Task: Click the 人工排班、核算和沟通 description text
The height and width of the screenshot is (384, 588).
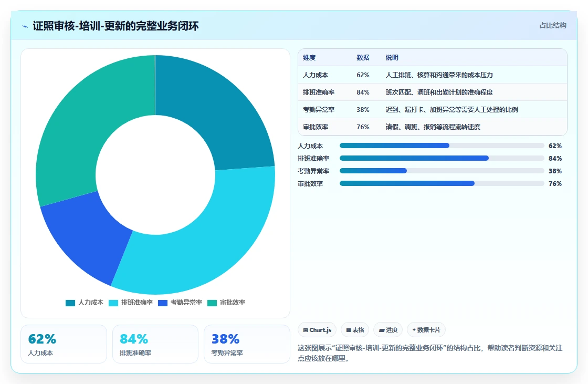Action: point(439,75)
